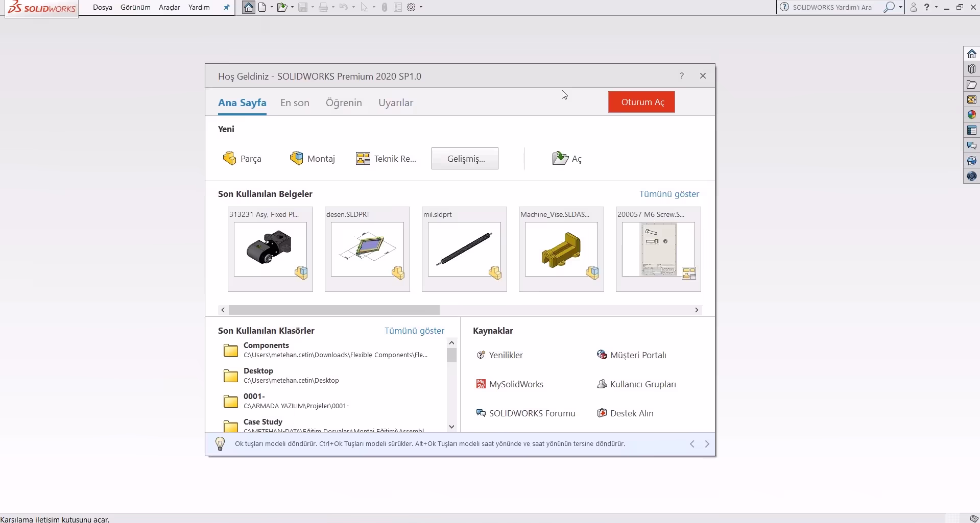
Task: Click the File Properties list icon
Action: 398,7
